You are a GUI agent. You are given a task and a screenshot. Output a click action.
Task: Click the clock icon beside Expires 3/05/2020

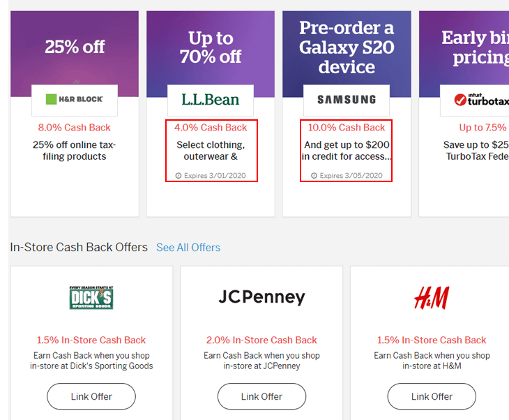pos(314,176)
